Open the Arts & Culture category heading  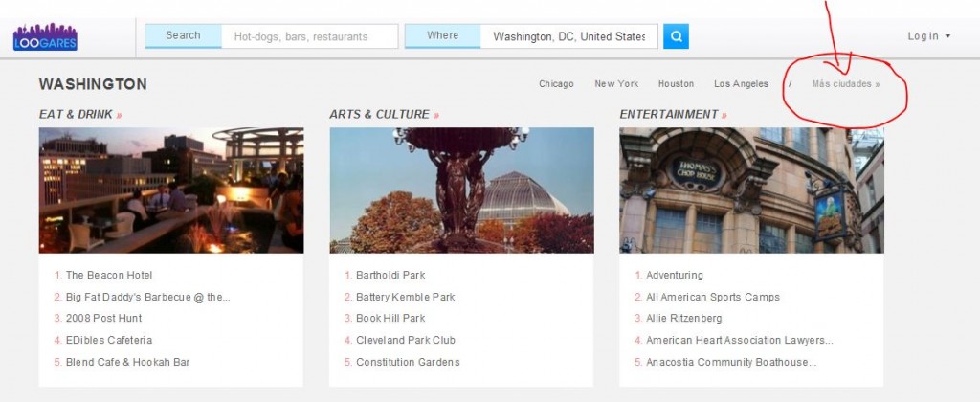click(383, 114)
